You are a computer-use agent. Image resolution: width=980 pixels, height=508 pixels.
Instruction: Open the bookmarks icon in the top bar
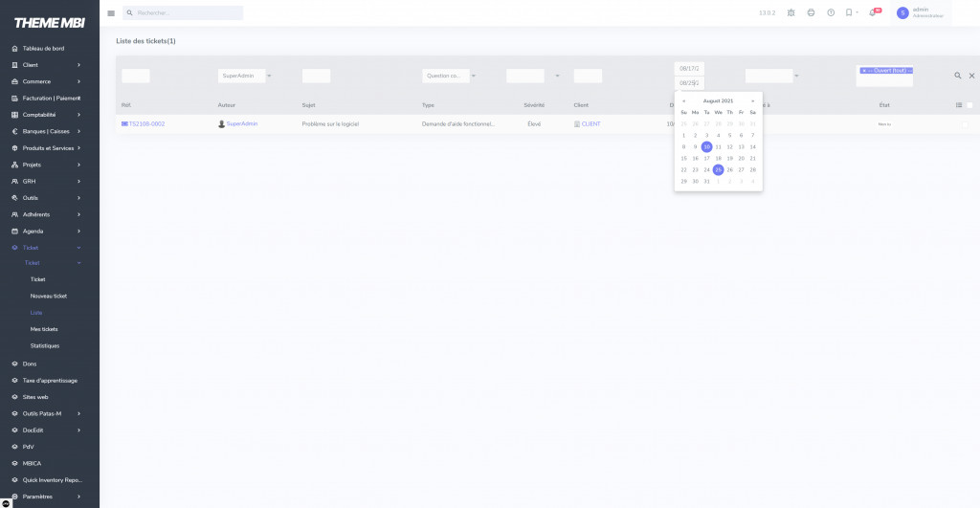850,12
